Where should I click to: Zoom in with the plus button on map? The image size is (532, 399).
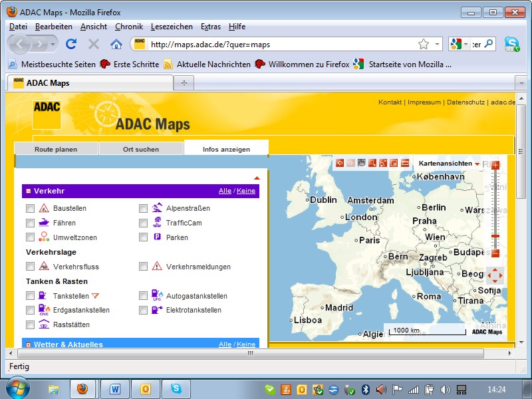coord(495,165)
